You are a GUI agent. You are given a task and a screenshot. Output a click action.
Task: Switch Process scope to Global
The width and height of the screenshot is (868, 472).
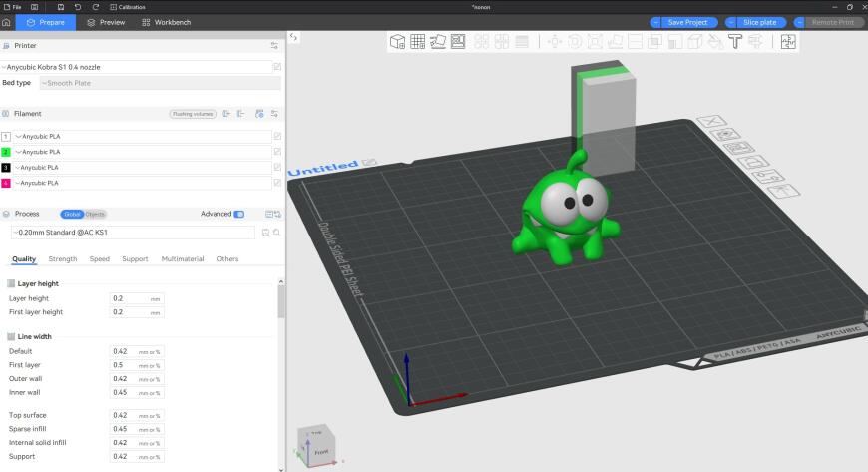tap(72, 214)
